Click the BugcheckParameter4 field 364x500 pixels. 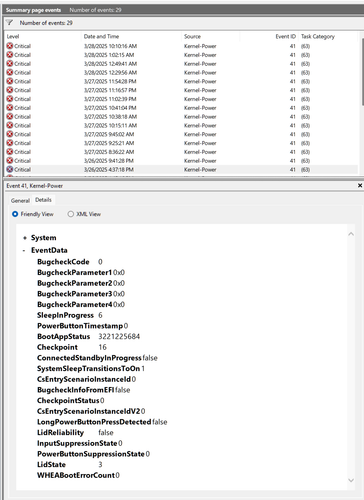click(81, 304)
